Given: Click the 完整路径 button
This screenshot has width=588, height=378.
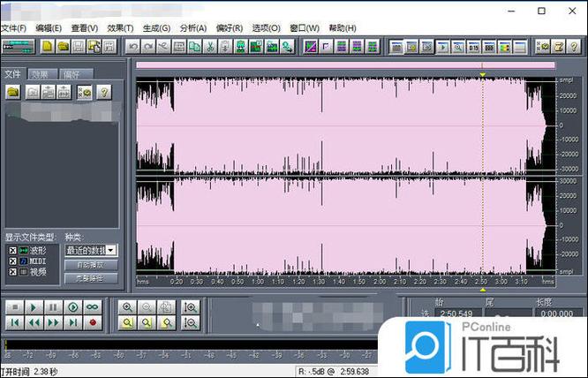Looking at the screenshot, I should click(x=90, y=278).
